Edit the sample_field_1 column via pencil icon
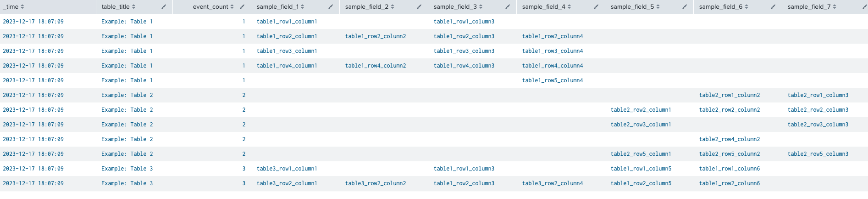The image size is (868, 199). click(331, 7)
